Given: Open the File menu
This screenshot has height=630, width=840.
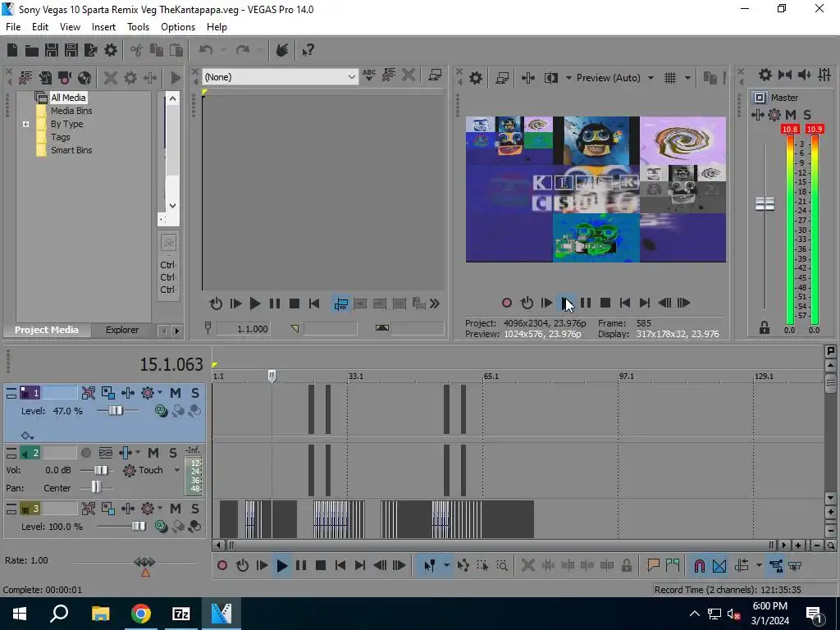Looking at the screenshot, I should 13,27.
